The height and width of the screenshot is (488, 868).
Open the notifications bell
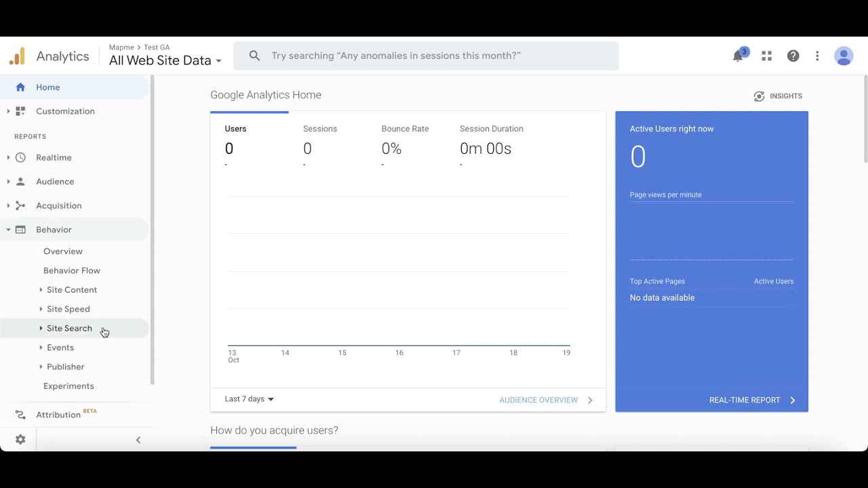coord(738,56)
